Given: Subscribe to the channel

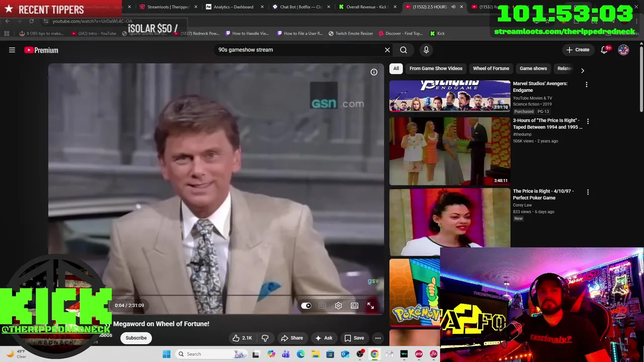Looking at the screenshot, I should pyautogui.click(x=136, y=338).
